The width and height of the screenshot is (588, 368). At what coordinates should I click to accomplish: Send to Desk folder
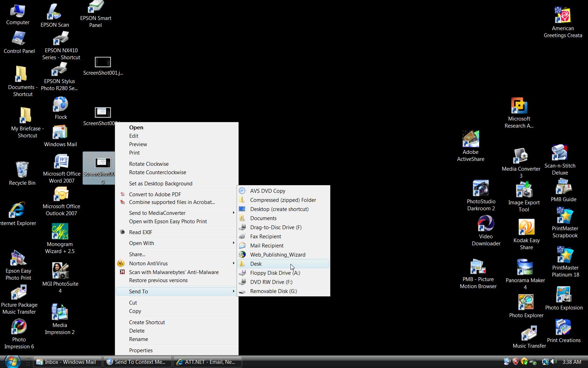click(x=283, y=264)
